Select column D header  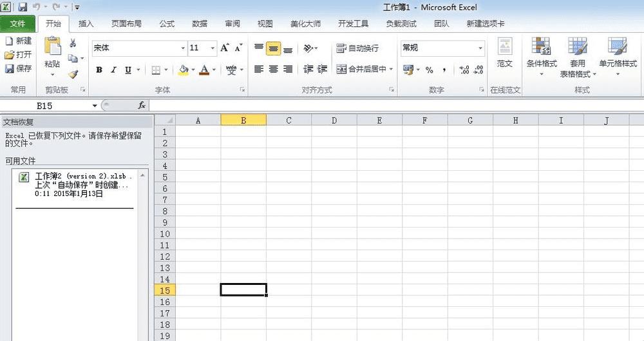point(334,121)
